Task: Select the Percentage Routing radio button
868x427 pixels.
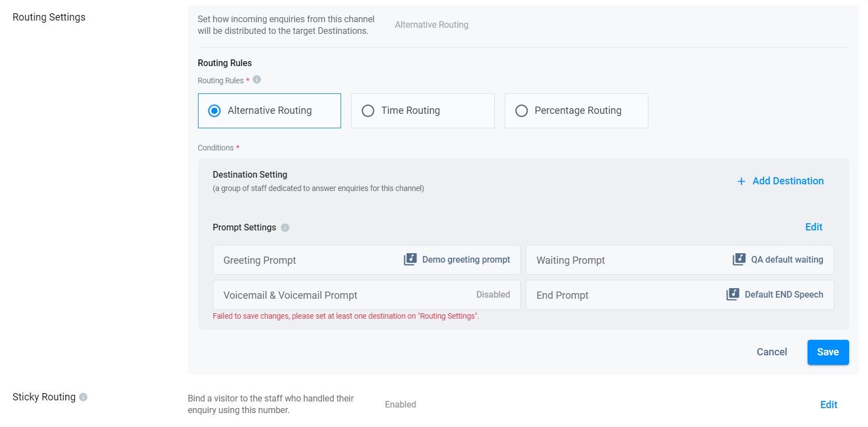Action: pos(521,110)
